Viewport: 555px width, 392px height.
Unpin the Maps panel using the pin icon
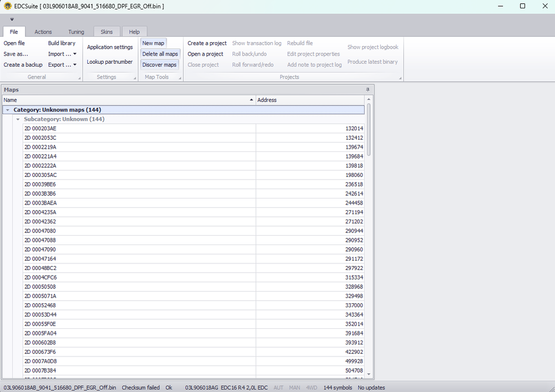367,89
